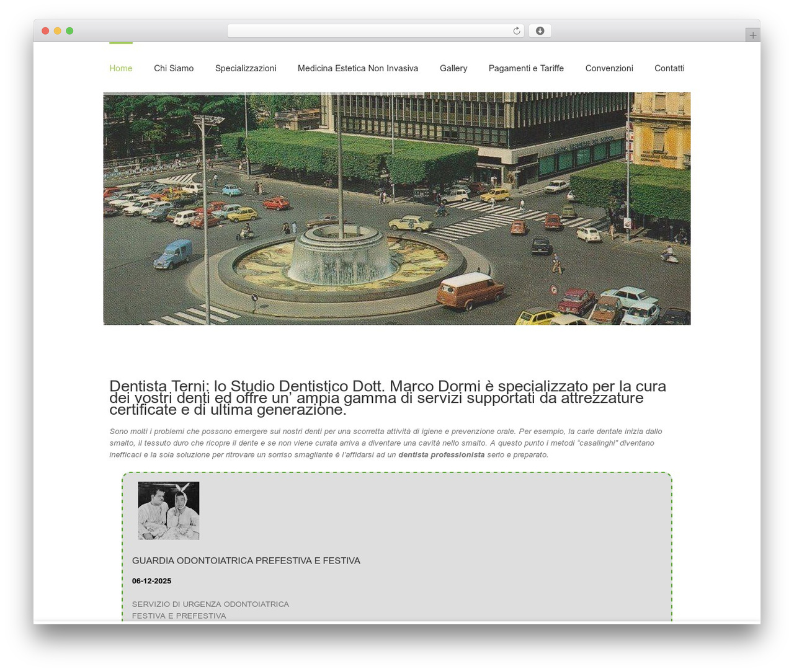
Task: Maximize the window with the green button
Action: point(69,31)
